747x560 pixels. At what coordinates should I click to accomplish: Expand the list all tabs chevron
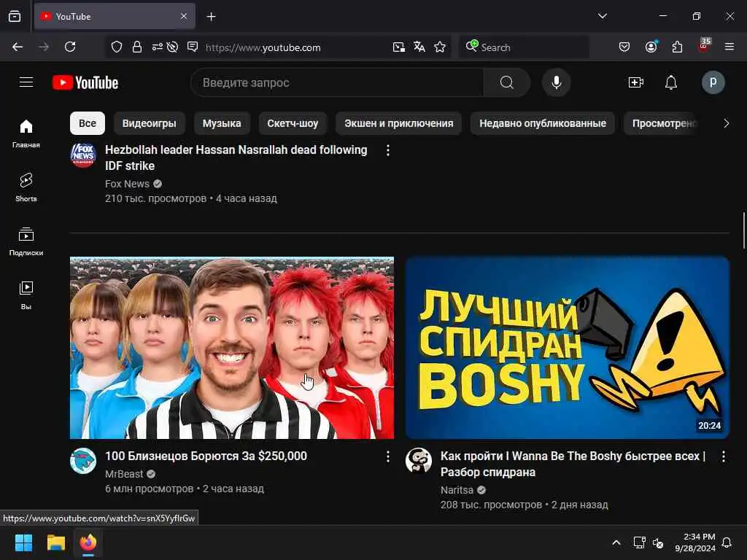click(x=602, y=16)
